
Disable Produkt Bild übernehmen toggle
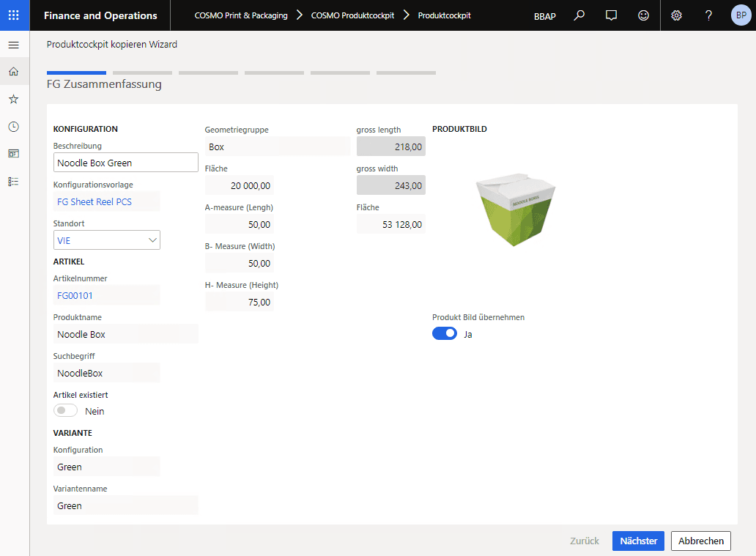point(445,334)
